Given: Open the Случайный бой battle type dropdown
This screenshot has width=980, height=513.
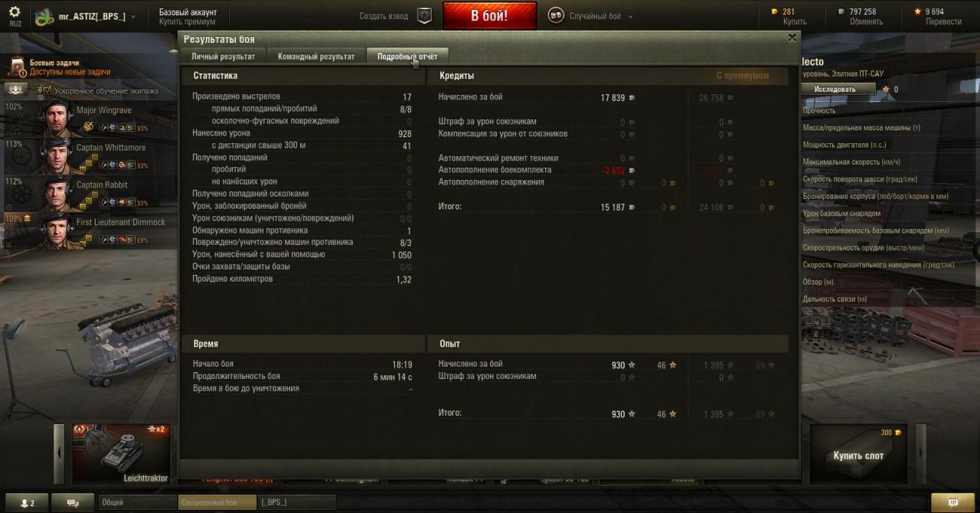Looking at the screenshot, I should click(631, 16).
